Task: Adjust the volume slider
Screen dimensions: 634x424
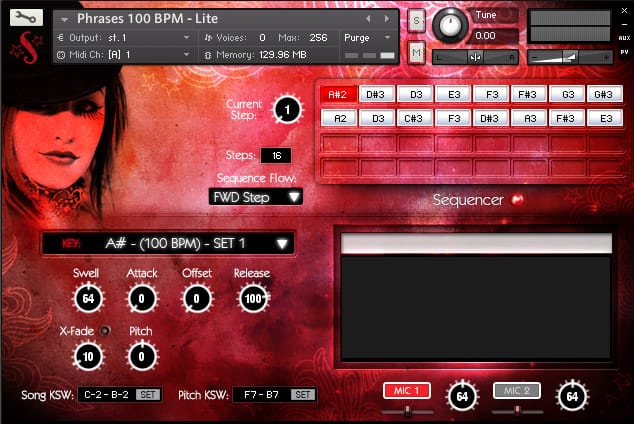Action: (x=570, y=58)
